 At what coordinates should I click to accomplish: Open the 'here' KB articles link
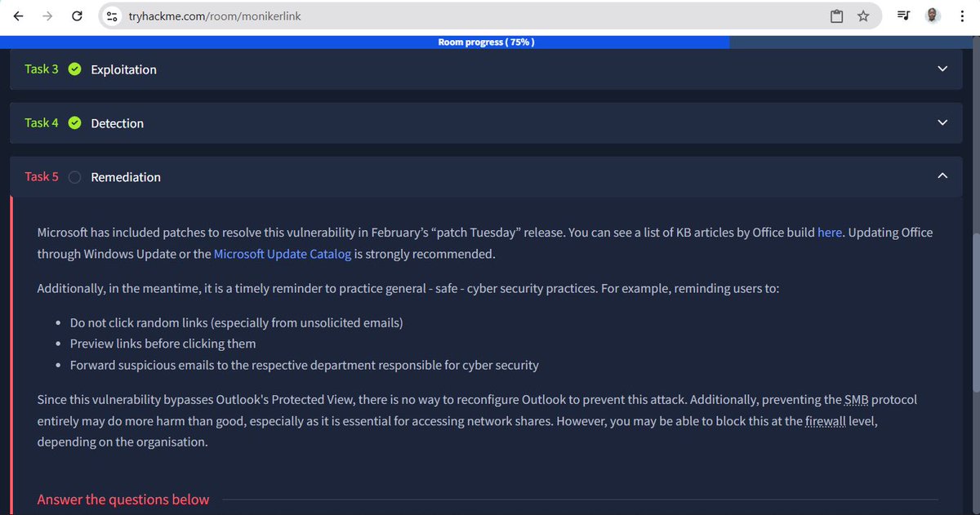[x=829, y=233]
